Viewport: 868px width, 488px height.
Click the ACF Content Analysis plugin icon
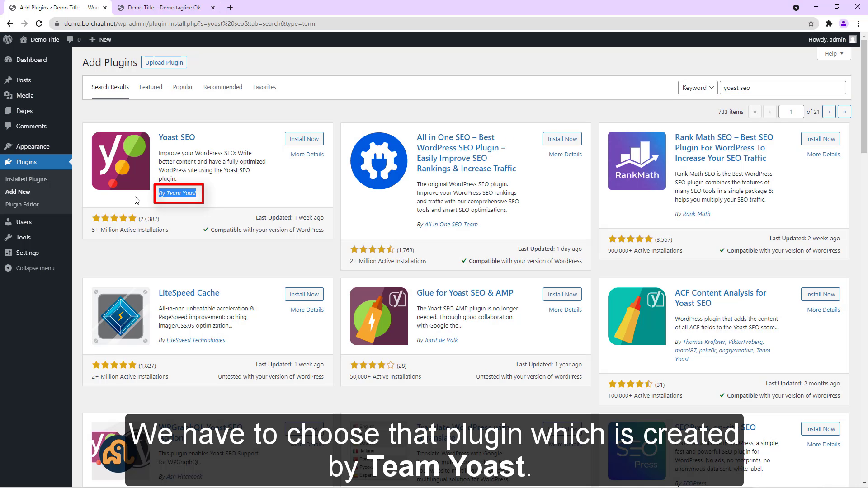637,316
